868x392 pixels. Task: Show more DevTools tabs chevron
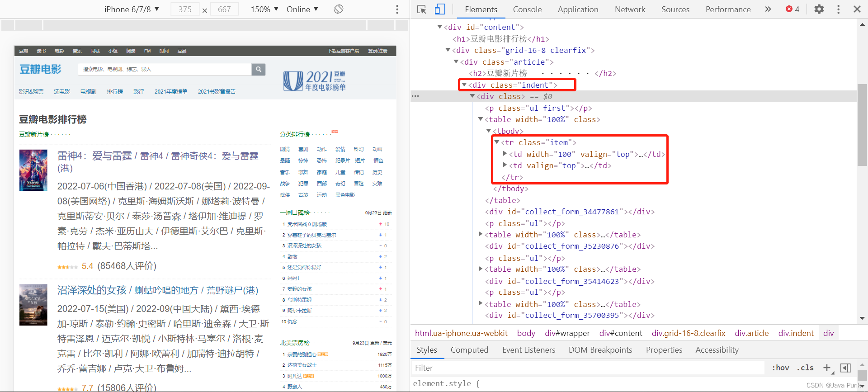point(768,9)
